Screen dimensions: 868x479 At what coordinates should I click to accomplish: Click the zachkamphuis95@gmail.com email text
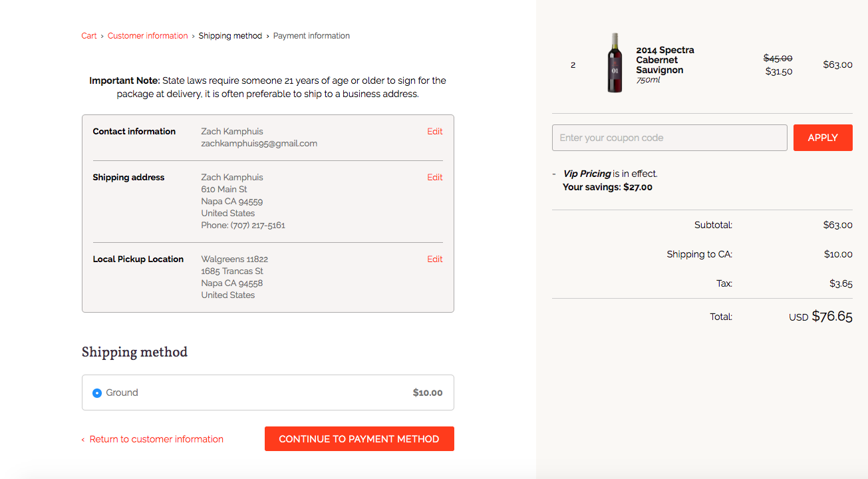click(259, 144)
